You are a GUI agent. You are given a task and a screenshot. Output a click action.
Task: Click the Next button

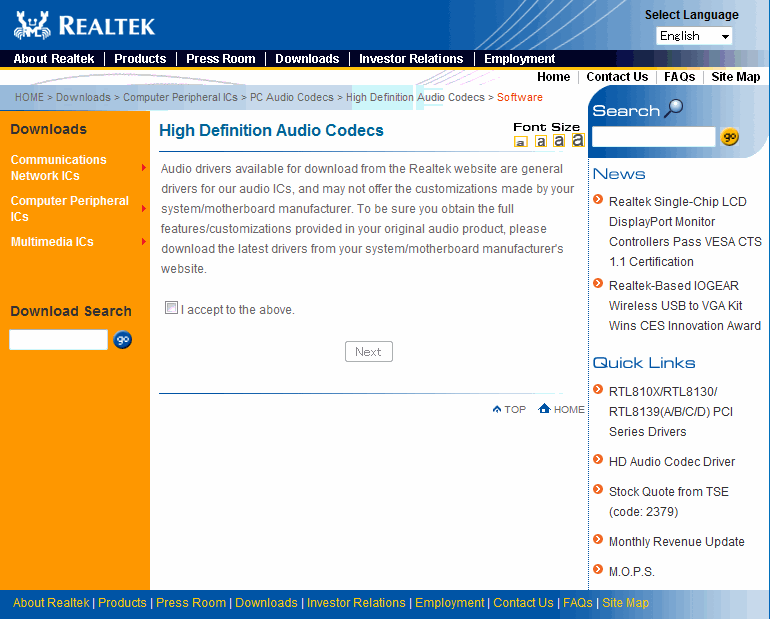pos(369,351)
